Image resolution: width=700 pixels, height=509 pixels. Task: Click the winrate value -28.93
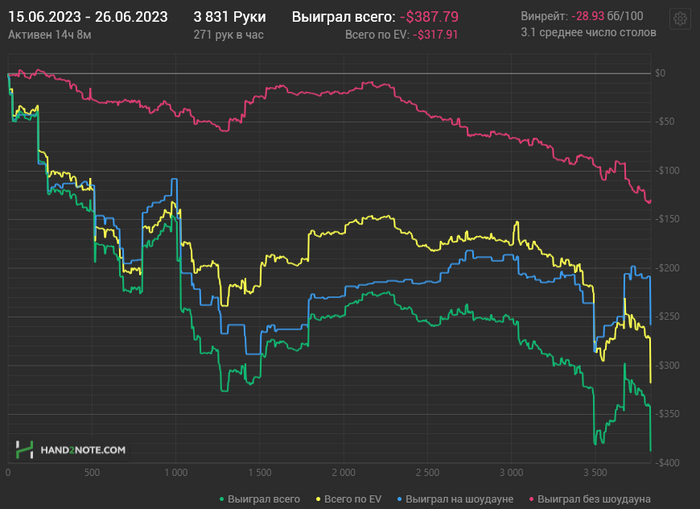click(x=588, y=16)
